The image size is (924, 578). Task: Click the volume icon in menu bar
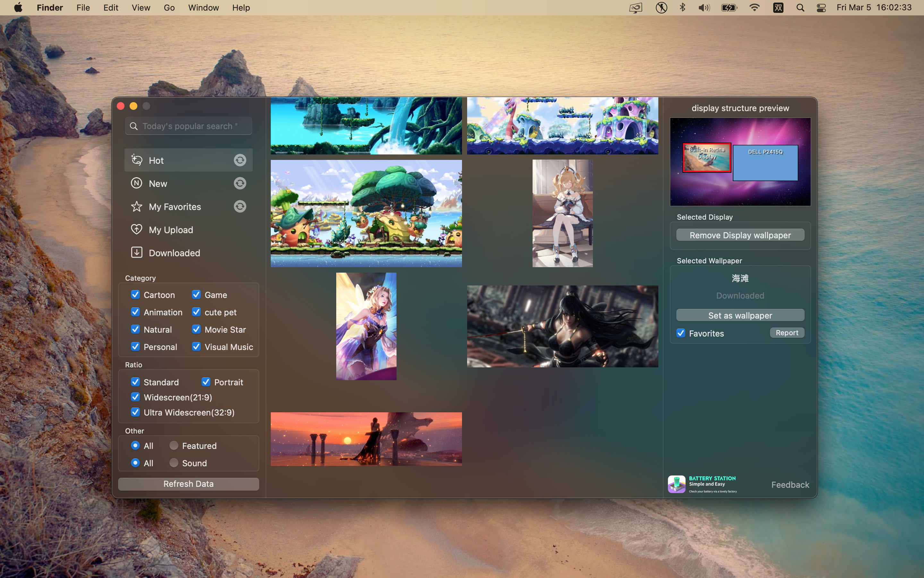pos(704,8)
